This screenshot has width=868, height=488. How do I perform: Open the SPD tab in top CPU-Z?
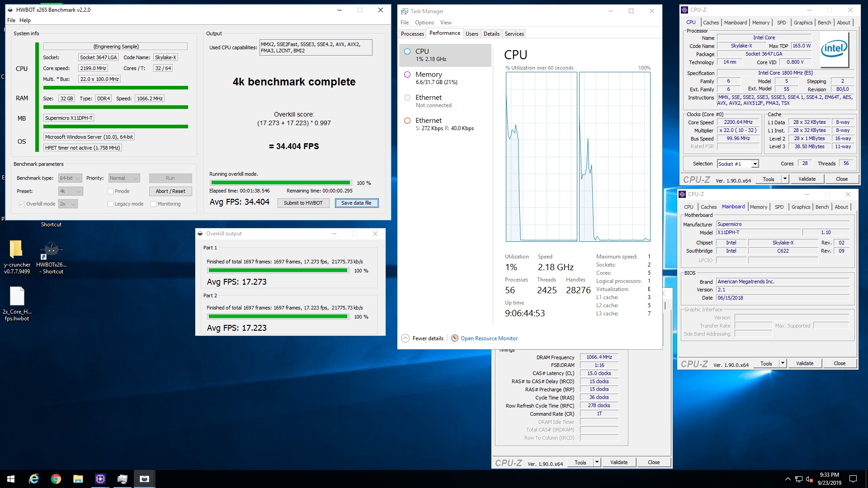[781, 23]
